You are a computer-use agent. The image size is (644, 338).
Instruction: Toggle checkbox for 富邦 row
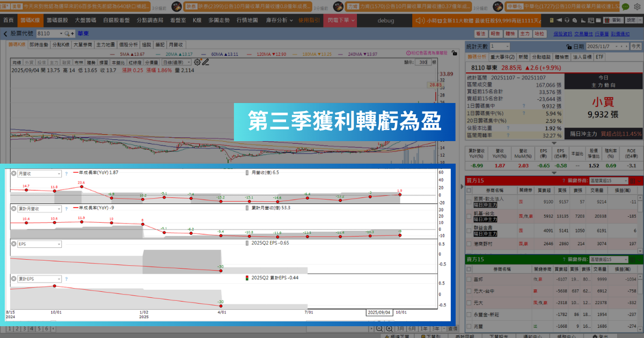point(469,280)
